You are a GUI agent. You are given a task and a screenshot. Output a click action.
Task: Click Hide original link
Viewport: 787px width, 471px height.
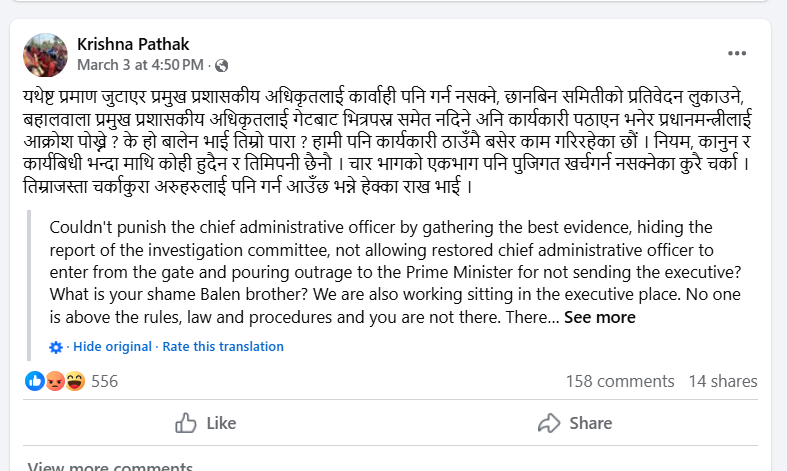[x=112, y=347]
